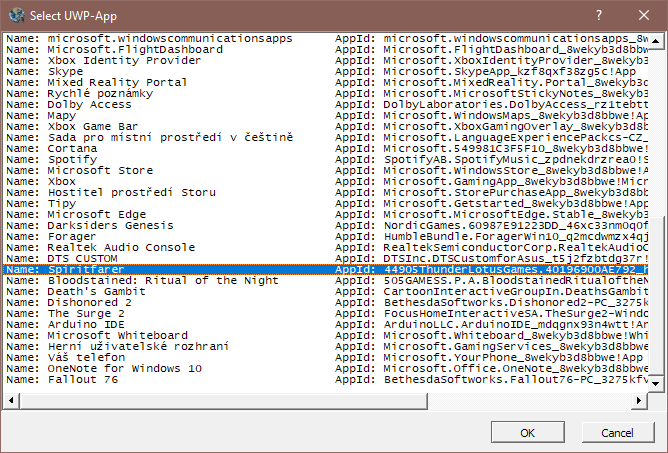Click the globe icon in title bar
Viewport: 668px width, 453px height.
coord(17,15)
